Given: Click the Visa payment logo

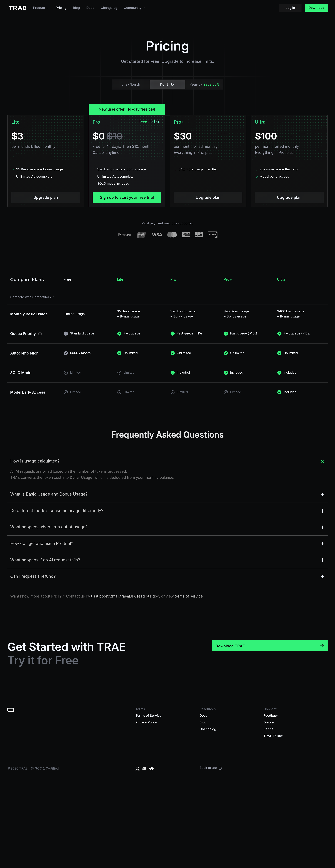Looking at the screenshot, I should coord(157,235).
